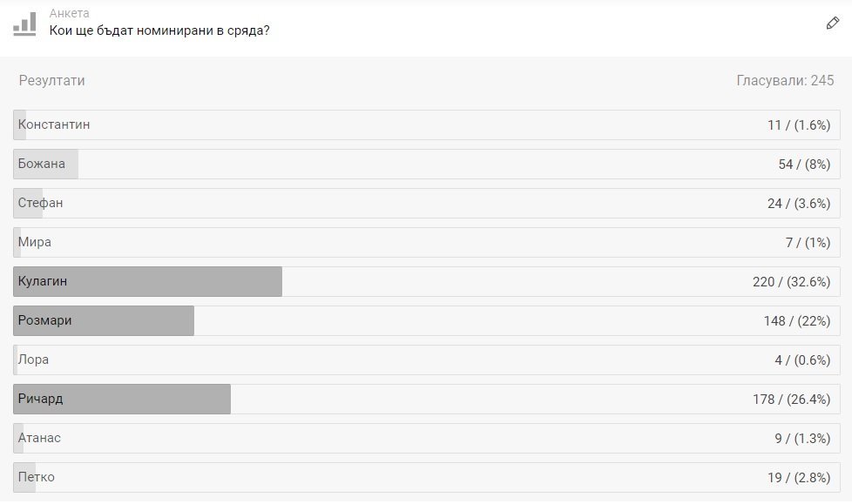Click the Гласували: 245 counter

tap(785, 81)
